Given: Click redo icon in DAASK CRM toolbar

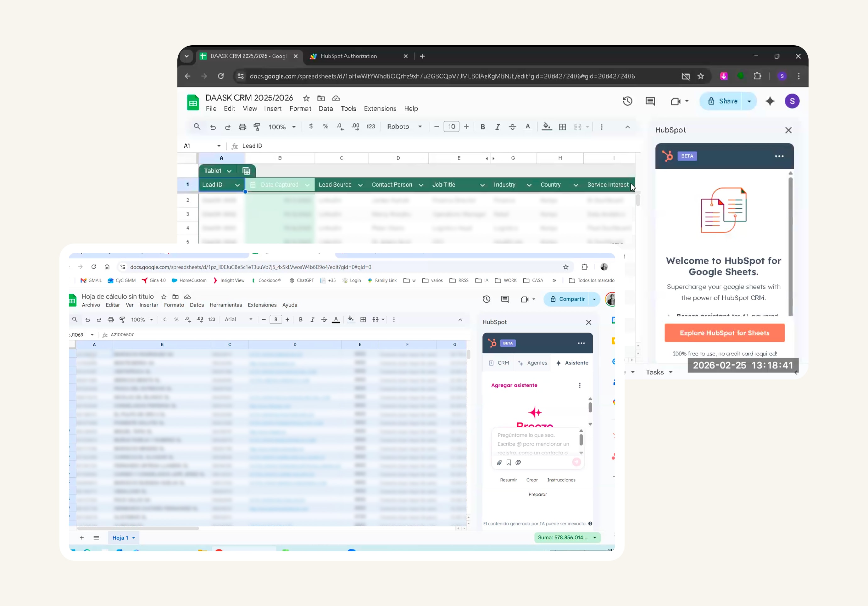Looking at the screenshot, I should point(228,127).
